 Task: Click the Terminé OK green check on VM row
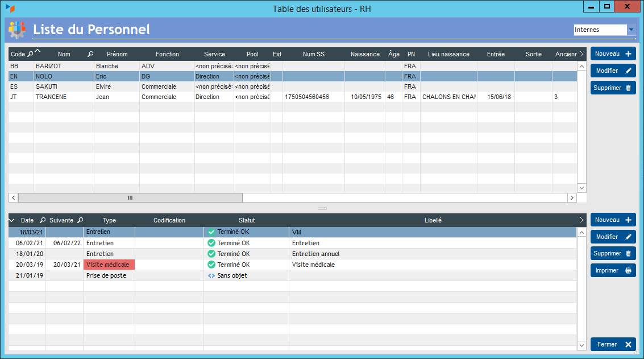point(211,232)
